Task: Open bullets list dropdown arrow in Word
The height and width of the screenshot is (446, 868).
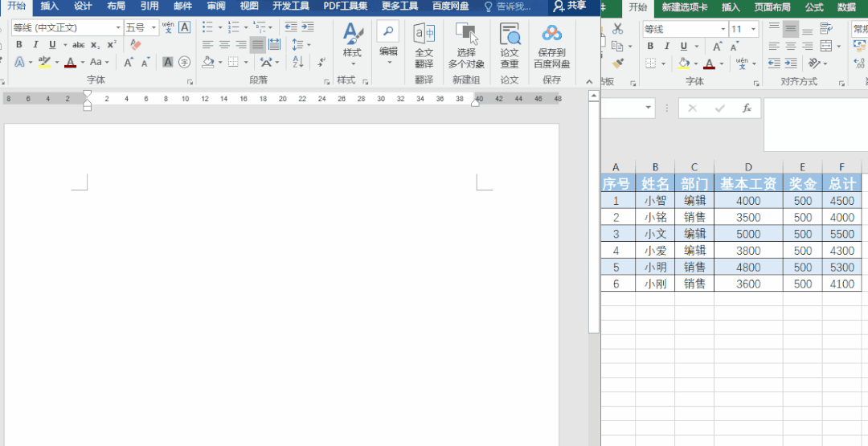Action: coord(219,27)
